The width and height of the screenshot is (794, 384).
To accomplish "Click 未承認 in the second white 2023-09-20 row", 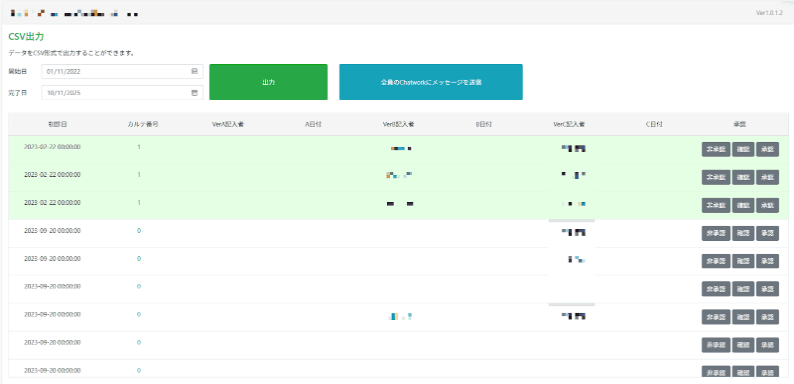I will (716, 261).
